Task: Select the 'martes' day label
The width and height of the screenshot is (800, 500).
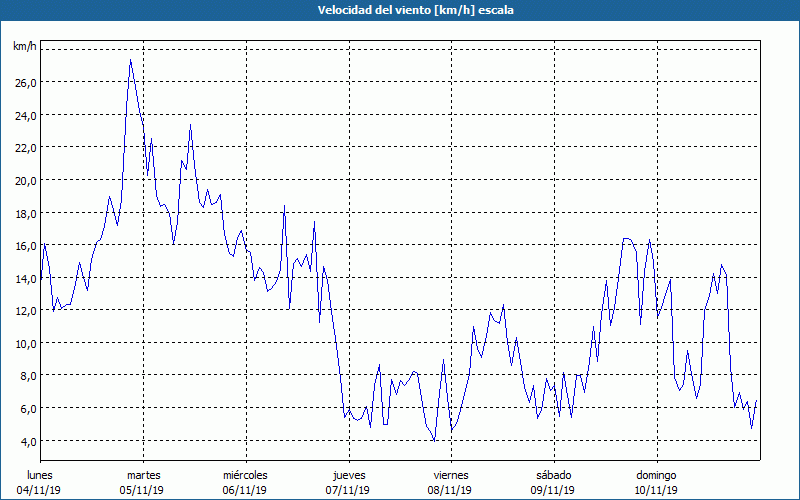Action: [x=143, y=475]
